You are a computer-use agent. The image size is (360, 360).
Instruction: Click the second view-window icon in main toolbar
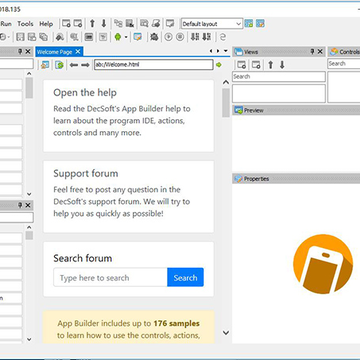[x=78, y=24]
